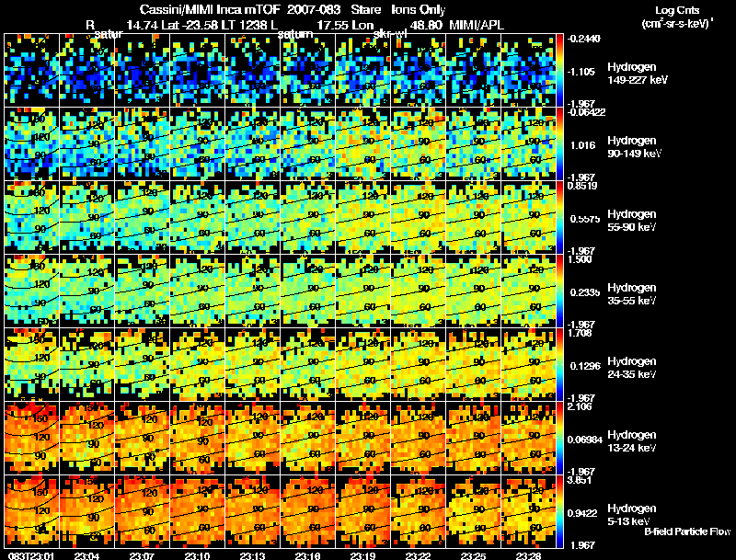Open the 13-24 keV panel at 23:28
This screenshot has height=560, width=736.
coord(528,438)
